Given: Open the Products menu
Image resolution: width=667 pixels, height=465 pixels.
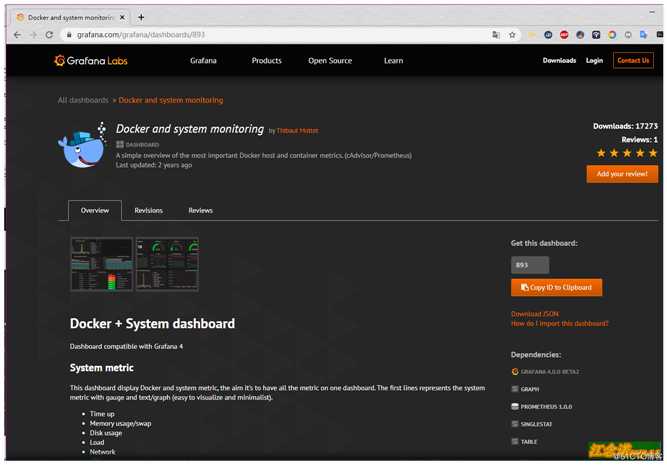Looking at the screenshot, I should [266, 61].
